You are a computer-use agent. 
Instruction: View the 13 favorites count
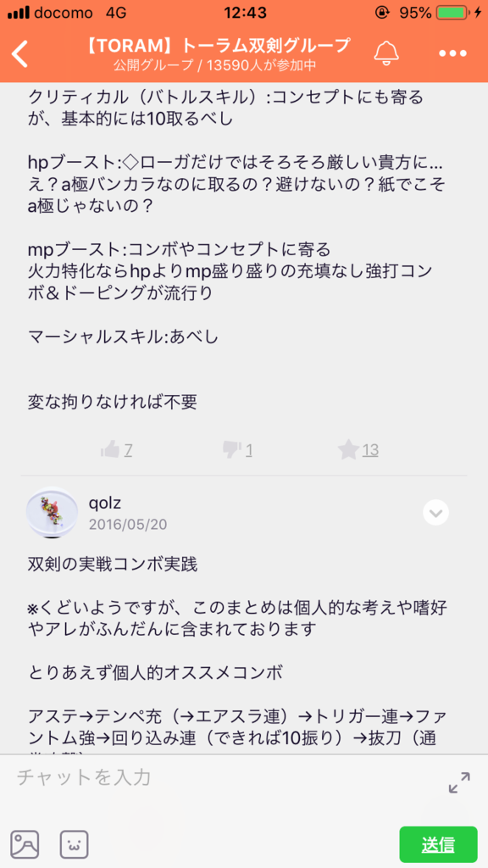(x=370, y=451)
